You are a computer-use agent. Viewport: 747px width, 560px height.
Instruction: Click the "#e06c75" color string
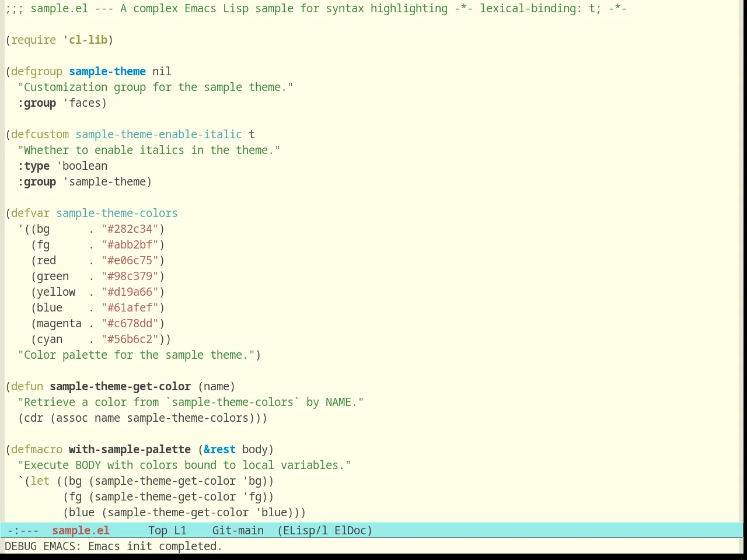[x=130, y=260]
